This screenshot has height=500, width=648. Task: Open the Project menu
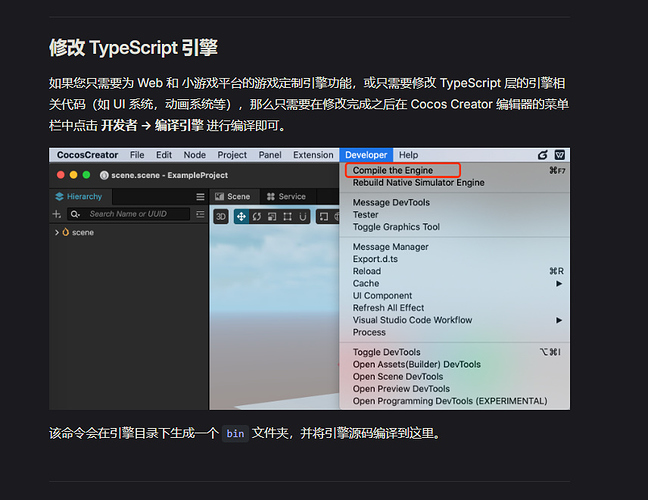(232, 155)
